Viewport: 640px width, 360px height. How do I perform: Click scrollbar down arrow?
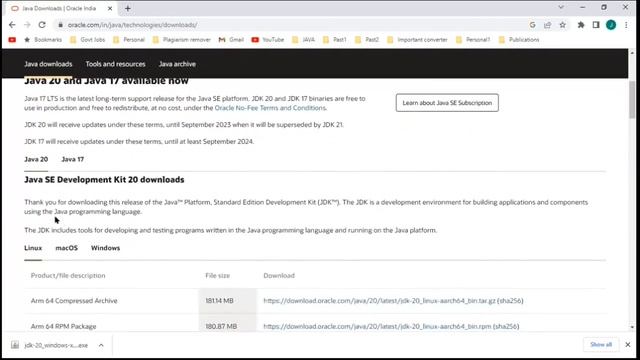[x=632, y=327]
